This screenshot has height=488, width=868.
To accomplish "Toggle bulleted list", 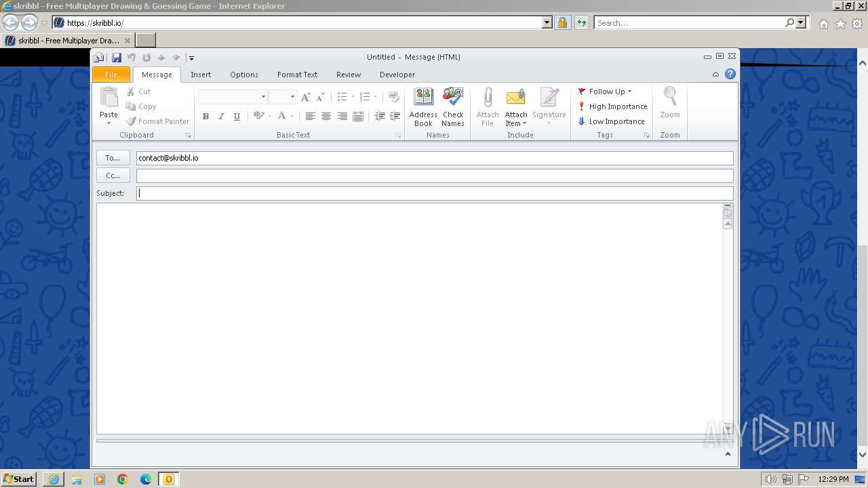I will coord(342,97).
